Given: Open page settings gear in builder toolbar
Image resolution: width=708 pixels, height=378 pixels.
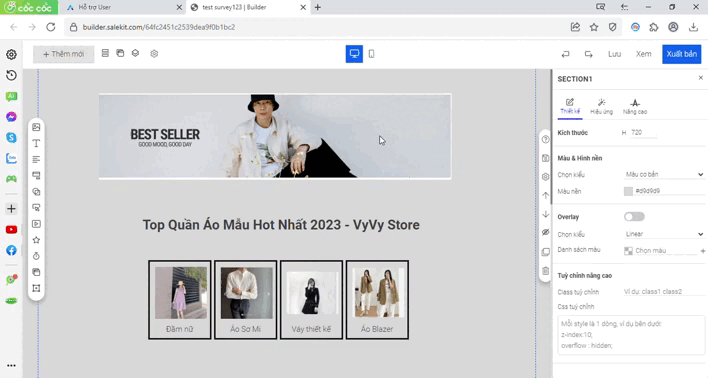Looking at the screenshot, I should click(154, 54).
